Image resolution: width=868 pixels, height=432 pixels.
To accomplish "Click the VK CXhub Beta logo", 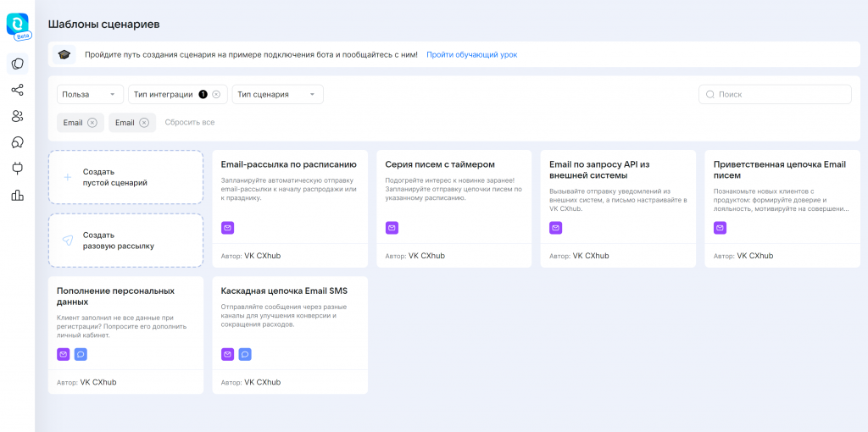I will tap(19, 26).
